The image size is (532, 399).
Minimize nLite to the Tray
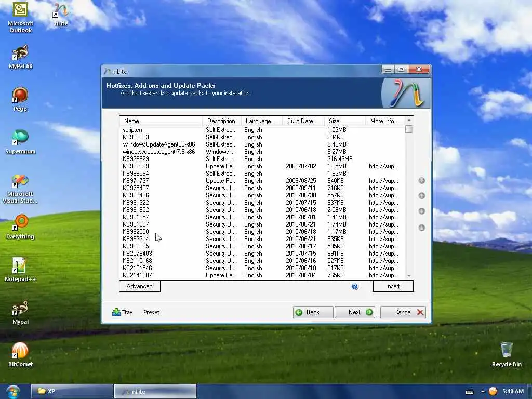pos(122,312)
